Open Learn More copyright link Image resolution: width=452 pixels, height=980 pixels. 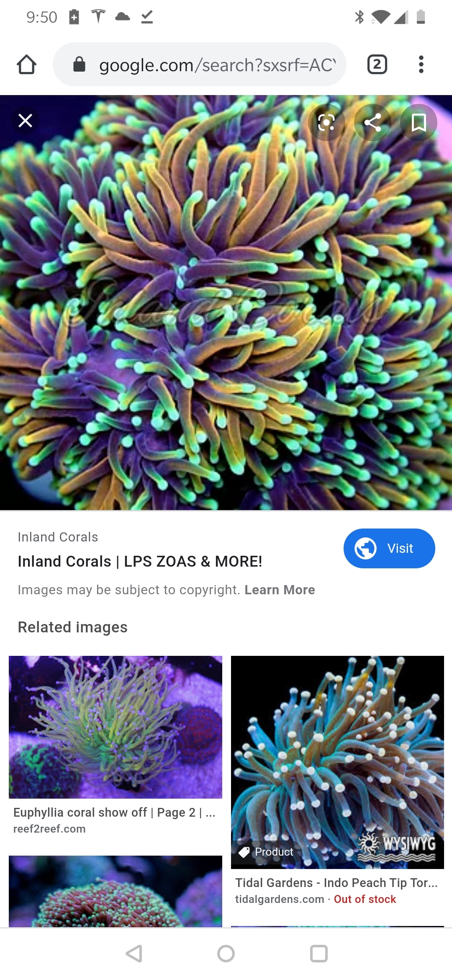pyautogui.click(x=280, y=590)
